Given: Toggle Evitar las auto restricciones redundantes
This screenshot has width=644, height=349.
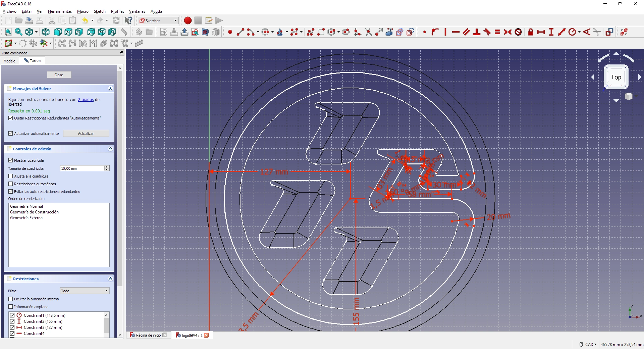Looking at the screenshot, I should pyautogui.click(x=11, y=192).
